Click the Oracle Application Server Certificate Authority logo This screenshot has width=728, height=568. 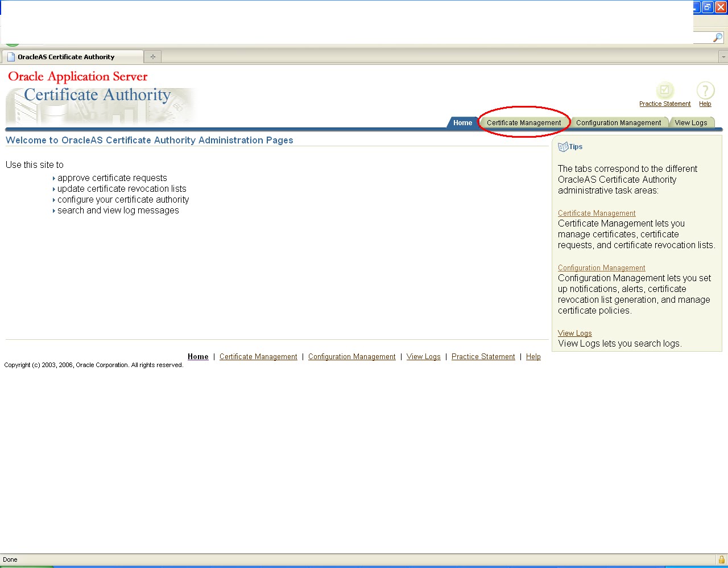pos(100,96)
